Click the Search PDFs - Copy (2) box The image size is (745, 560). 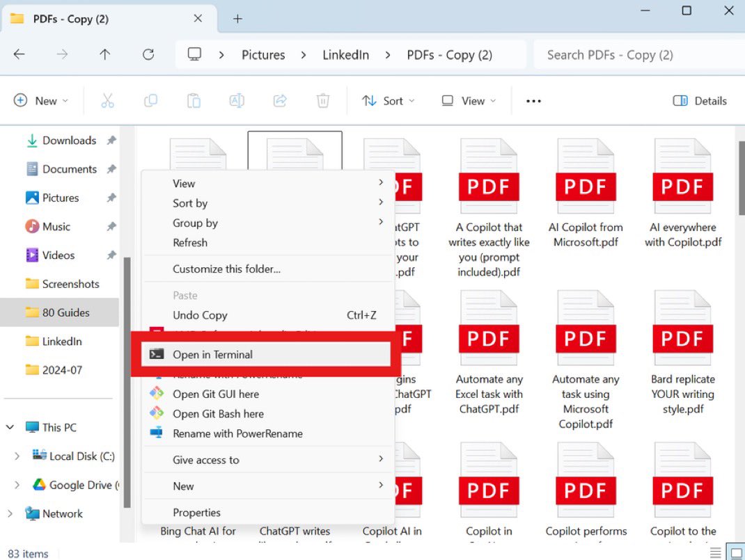[x=639, y=55]
